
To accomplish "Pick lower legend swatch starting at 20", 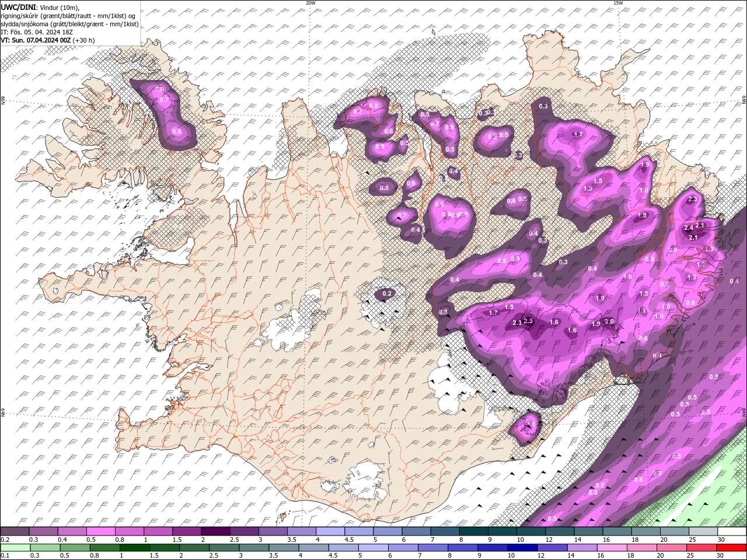I will coord(671,547).
